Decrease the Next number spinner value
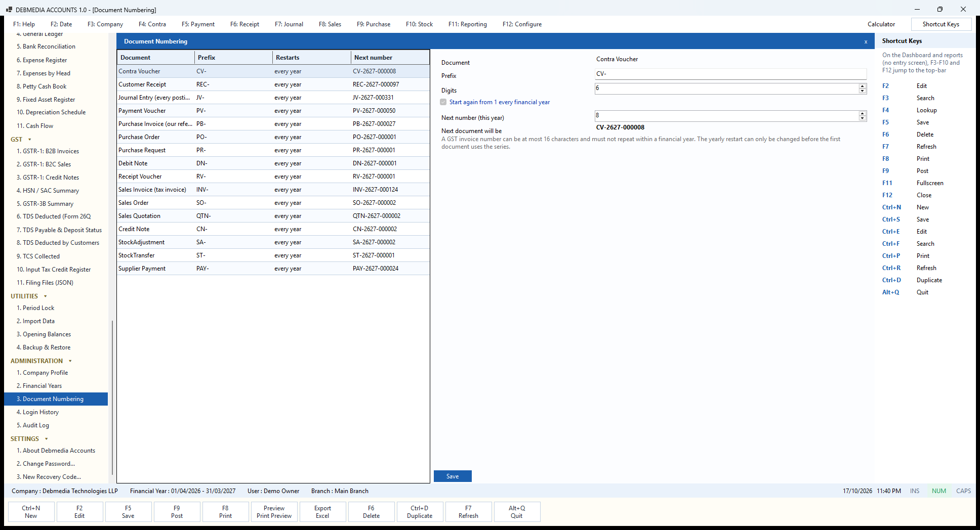 pyautogui.click(x=863, y=118)
